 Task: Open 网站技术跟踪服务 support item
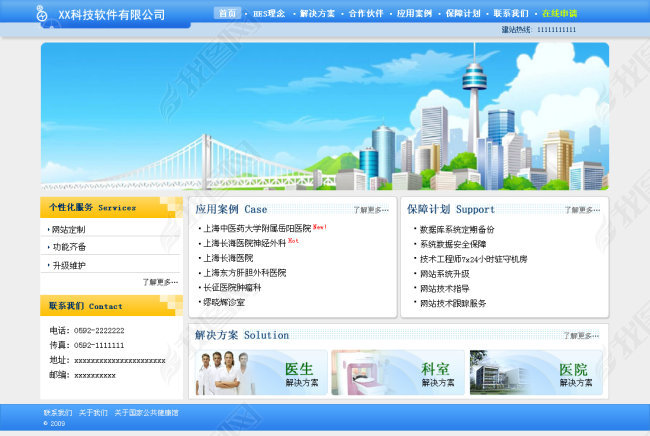click(x=453, y=303)
